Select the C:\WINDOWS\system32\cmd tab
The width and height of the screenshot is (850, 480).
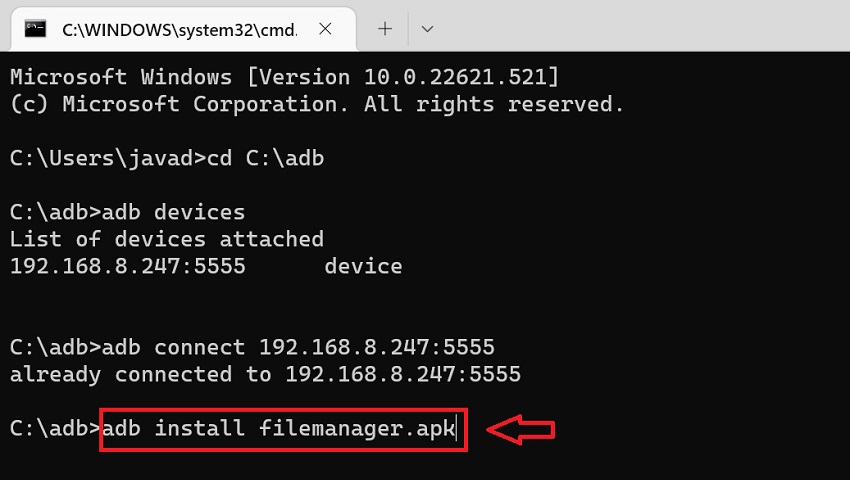pos(183,29)
